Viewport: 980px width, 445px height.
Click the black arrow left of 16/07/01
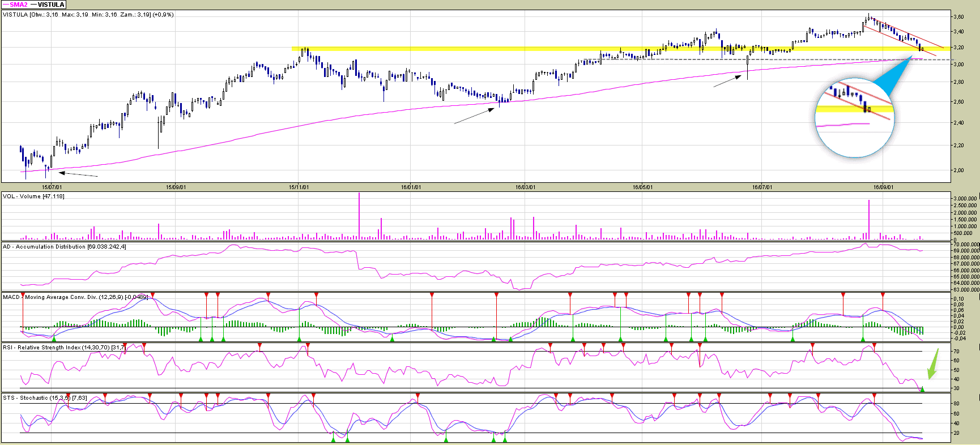727,81
